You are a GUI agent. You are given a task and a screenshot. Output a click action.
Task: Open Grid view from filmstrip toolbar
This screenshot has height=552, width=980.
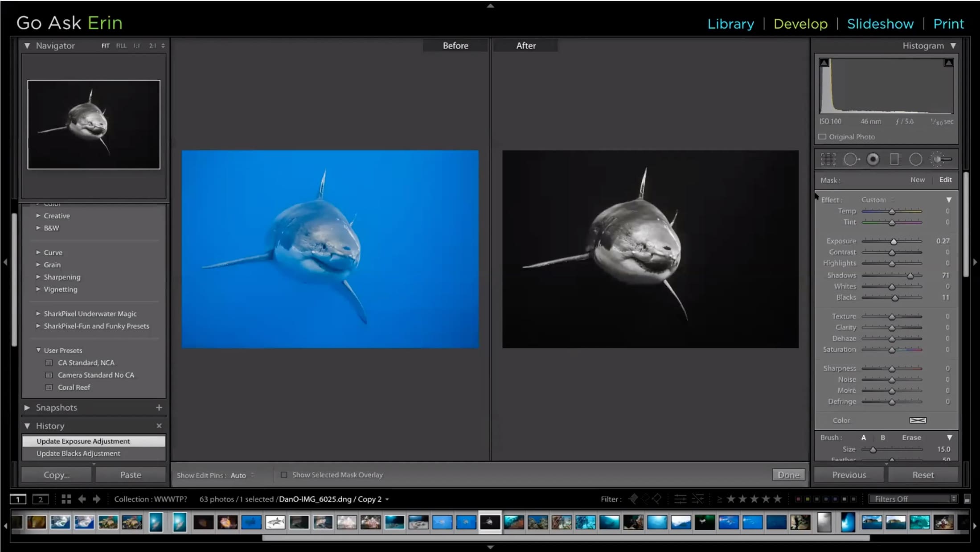pos(66,499)
